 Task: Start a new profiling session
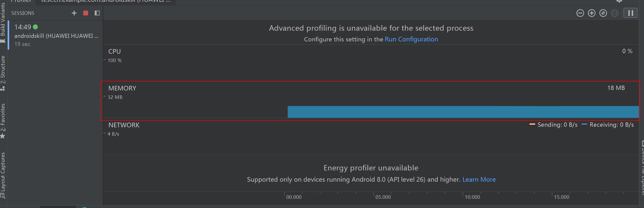point(74,13)
